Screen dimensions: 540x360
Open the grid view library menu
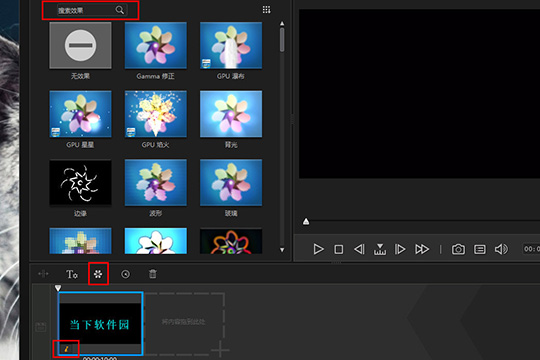tap(267, 10)
